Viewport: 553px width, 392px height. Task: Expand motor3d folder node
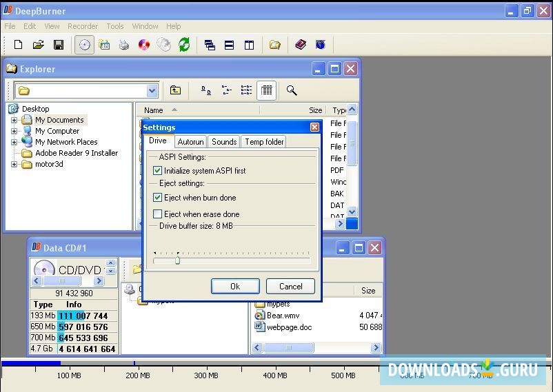(14, 164)
